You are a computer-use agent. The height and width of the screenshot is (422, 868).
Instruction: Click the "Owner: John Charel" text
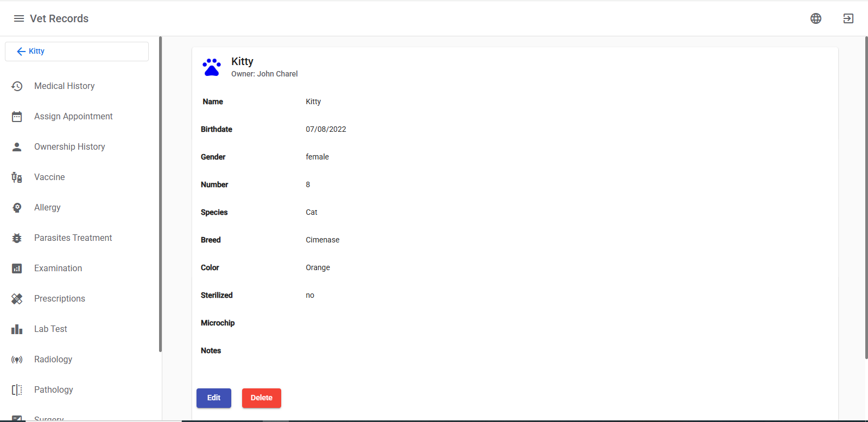[264, 74]
